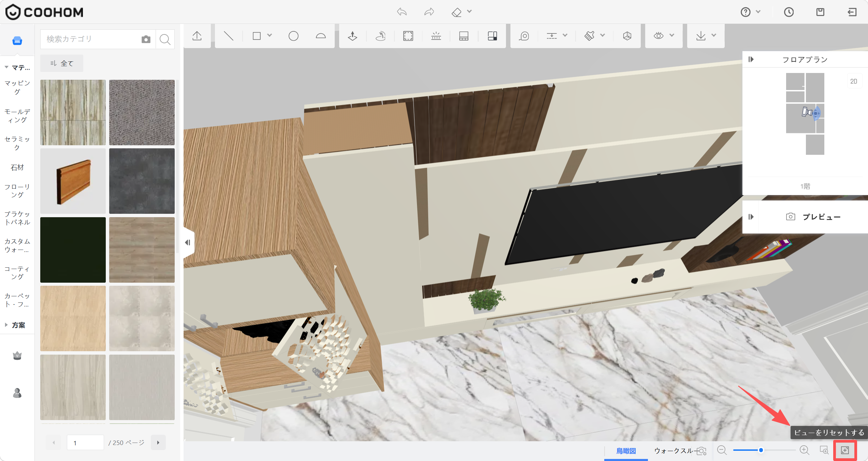The height and width of the screenshot is (461, 868).
Task: Click the redo arrow icon
Action: pos(429,12)
